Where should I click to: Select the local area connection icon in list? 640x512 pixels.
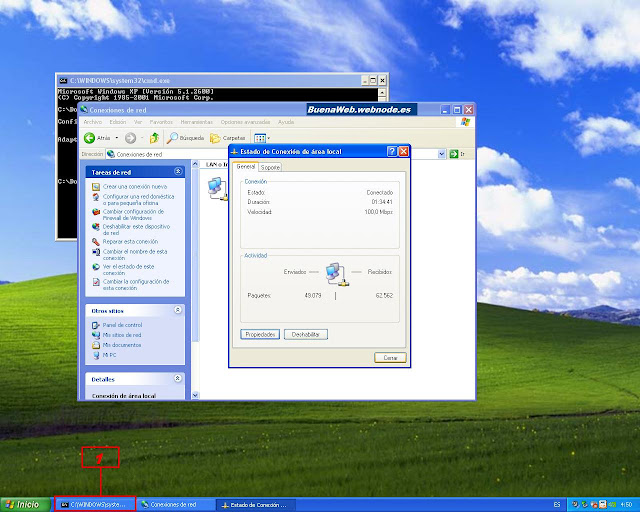coord(218,189)
